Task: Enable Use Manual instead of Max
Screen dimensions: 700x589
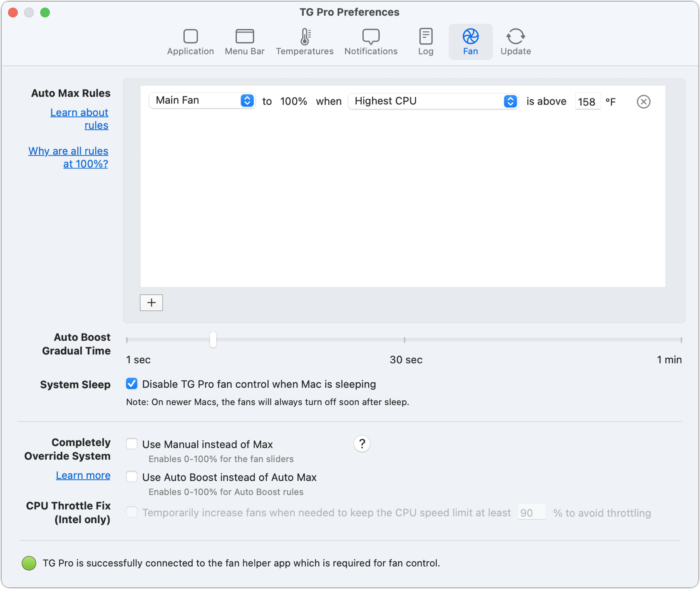Action: pos(132,444)
